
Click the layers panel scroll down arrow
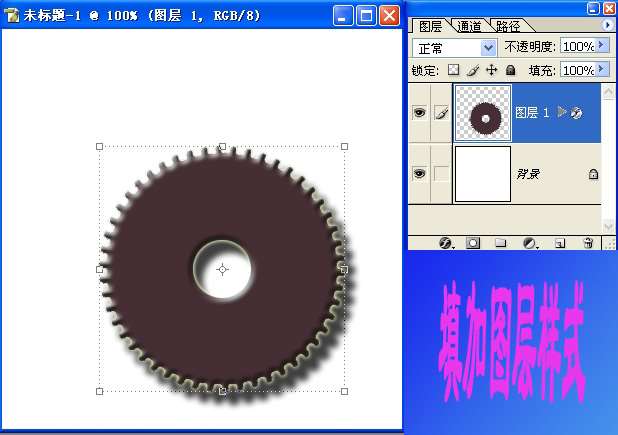coord(608,227)
